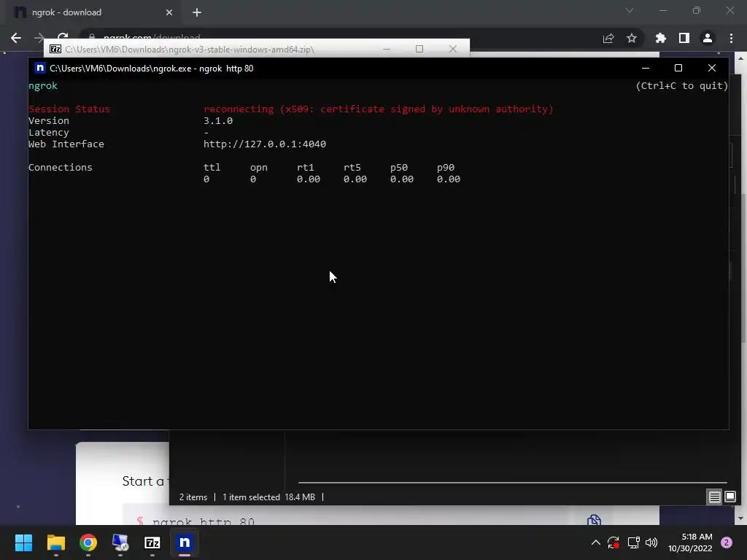
Task: Click the page scrollbar down arrow
Action: pyautogui.click(x=741, y=518)
